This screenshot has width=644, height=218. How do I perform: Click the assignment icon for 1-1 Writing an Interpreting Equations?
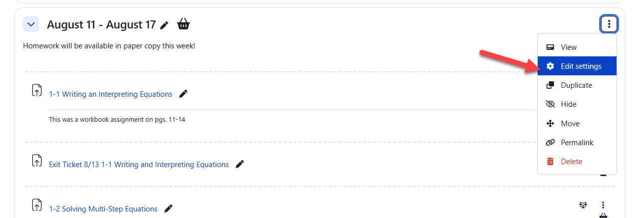pyautogui.click(x=37, y=91)
